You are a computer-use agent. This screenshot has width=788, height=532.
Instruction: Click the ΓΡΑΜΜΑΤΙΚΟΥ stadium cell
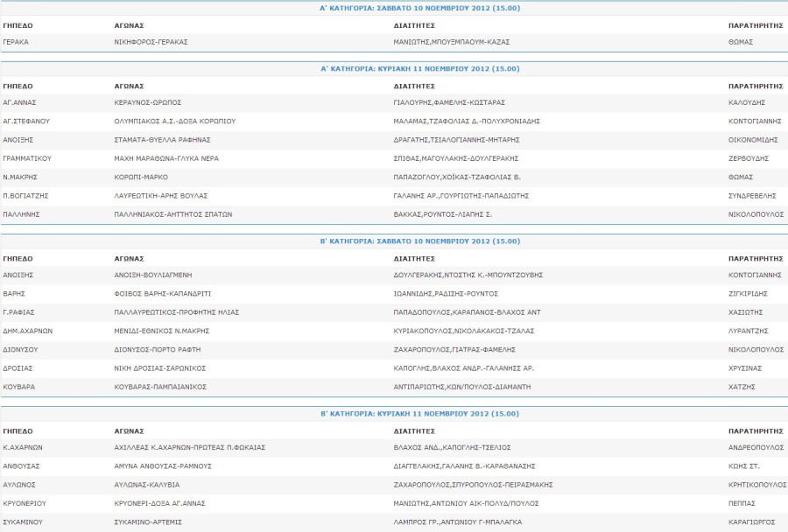point(27,158)
